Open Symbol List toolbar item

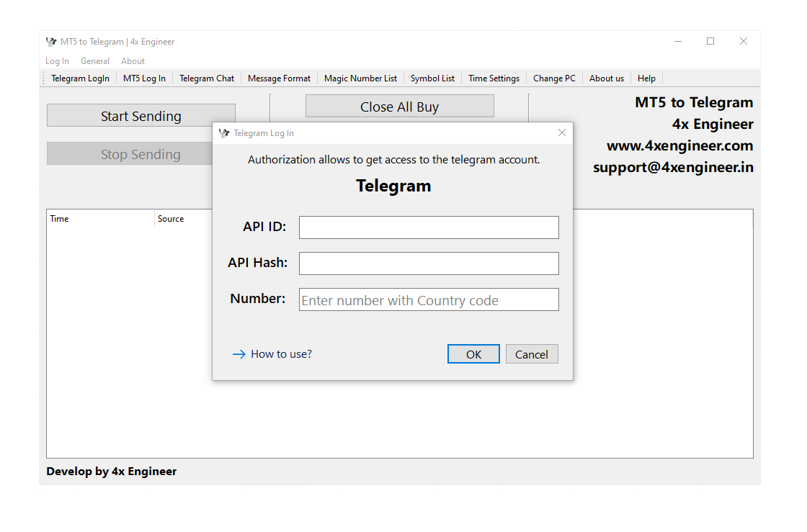(432, 78)
